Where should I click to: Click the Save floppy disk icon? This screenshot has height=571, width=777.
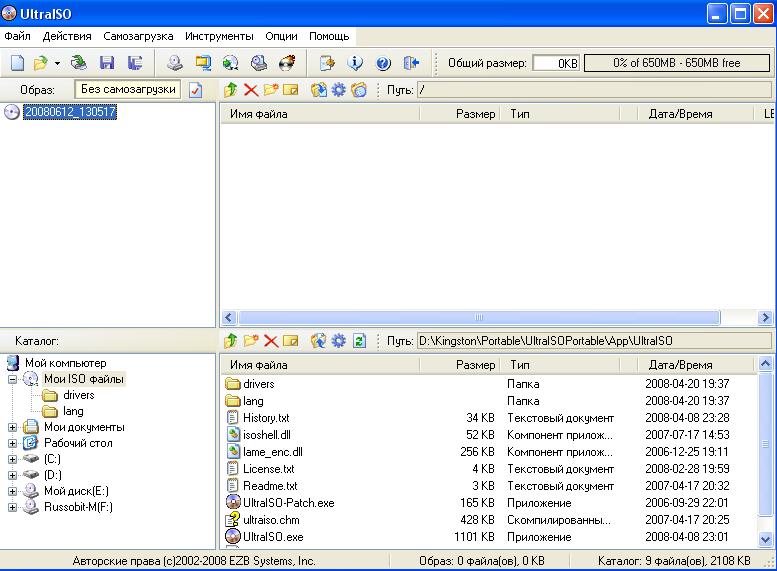tap(107, 63)
